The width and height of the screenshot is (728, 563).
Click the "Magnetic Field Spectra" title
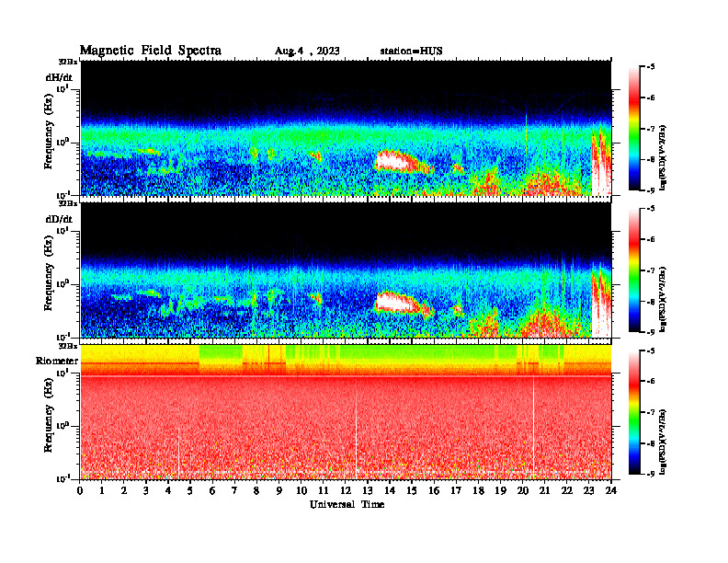[151, 51]
